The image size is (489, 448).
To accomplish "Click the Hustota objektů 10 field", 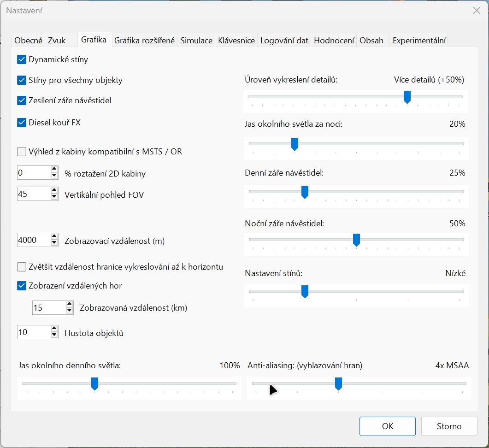I will pyautogui.click(x=34, y=332).
